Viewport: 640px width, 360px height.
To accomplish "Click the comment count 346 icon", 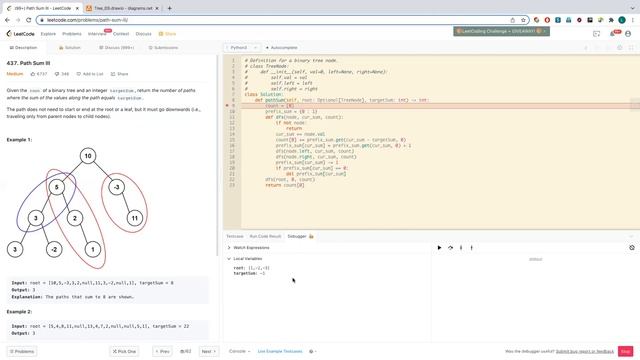I will click(x=62, y=74).
